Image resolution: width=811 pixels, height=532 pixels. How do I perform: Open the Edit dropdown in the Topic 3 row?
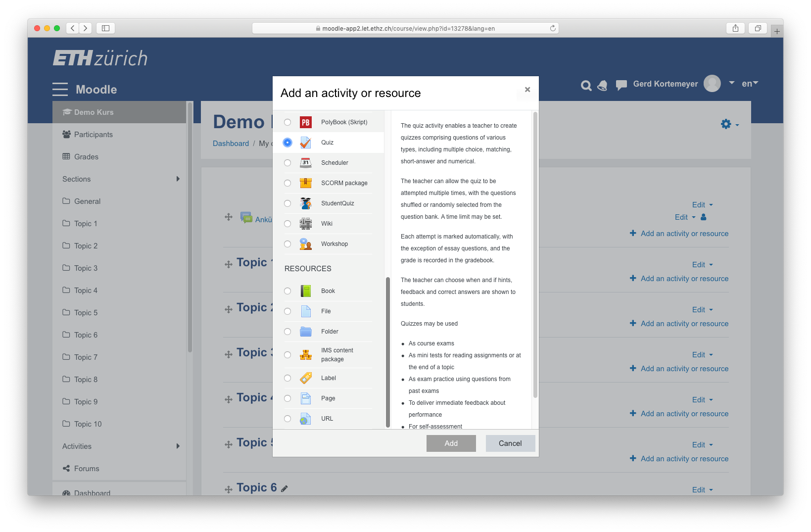(x=703, y=355)
